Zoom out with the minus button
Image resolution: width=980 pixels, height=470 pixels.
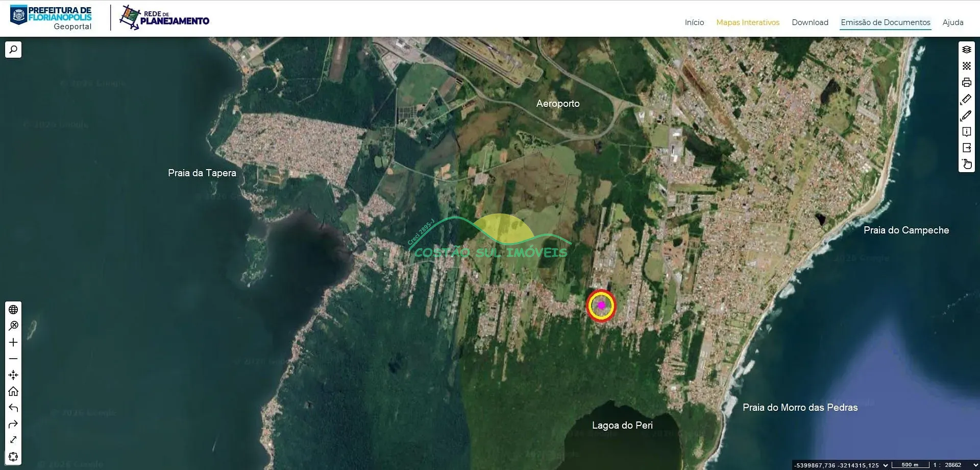(x=13, y=359)
